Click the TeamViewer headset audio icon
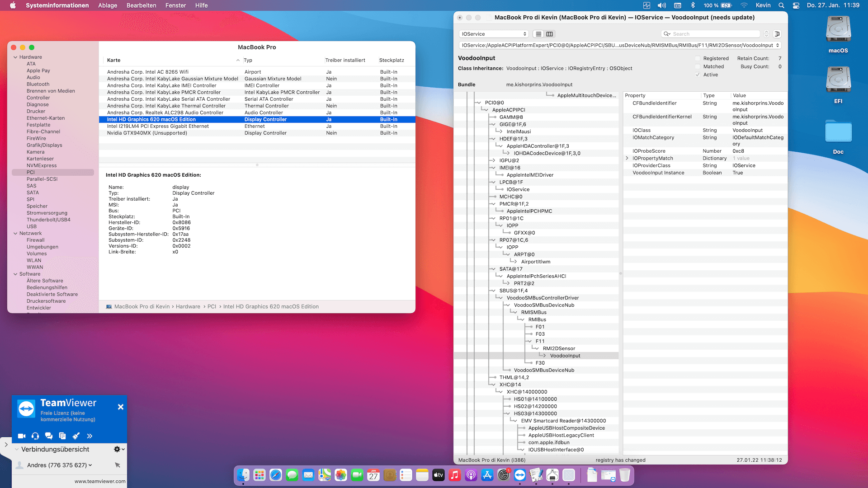 point(35,436)
